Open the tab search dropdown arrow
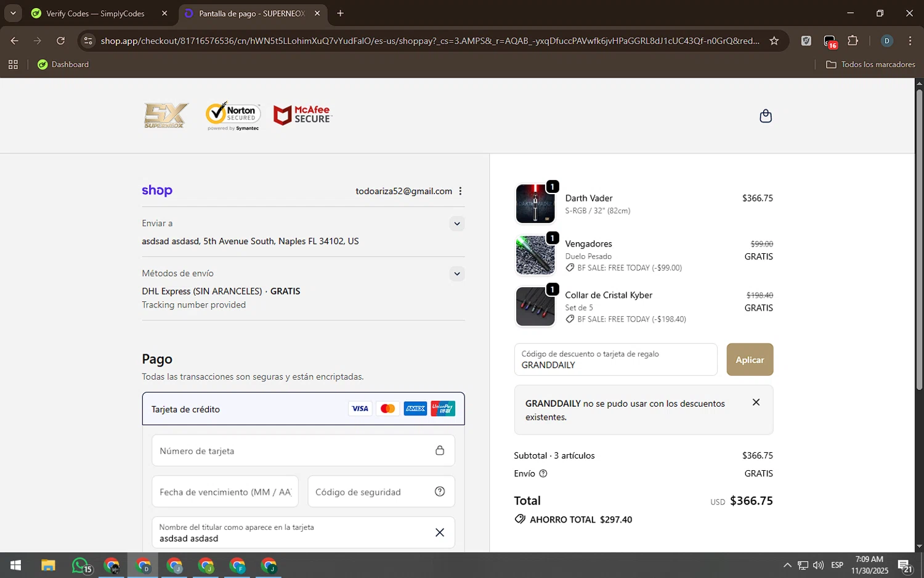 pyautogui.click(x=13, y=13)
